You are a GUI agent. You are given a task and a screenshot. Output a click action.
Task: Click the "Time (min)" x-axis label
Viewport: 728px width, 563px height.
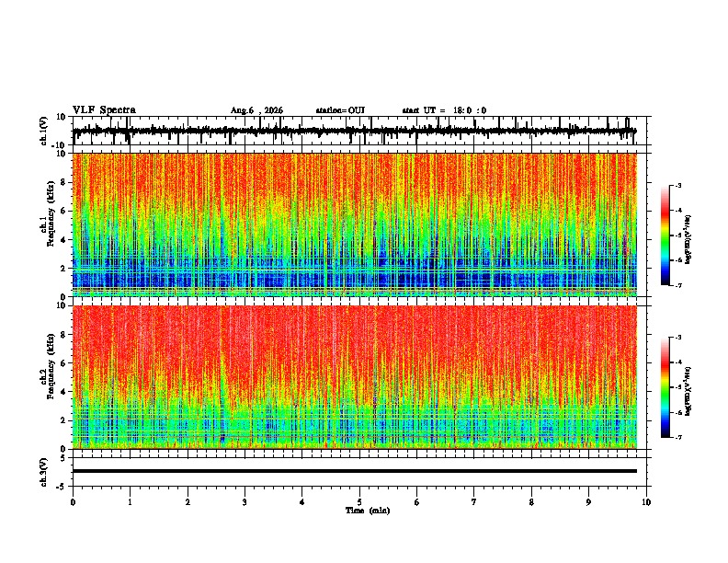368,511
